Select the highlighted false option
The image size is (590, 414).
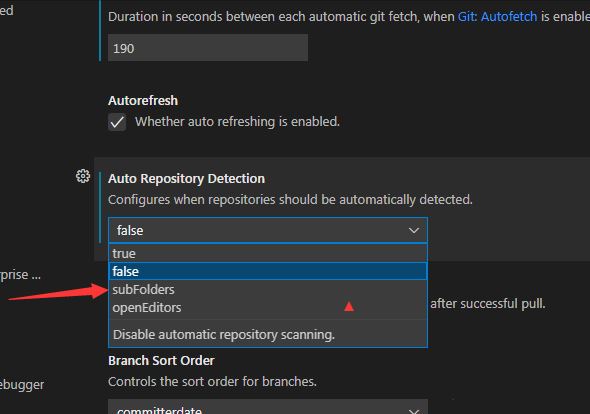pyautogui.click(x=268, y=271)
